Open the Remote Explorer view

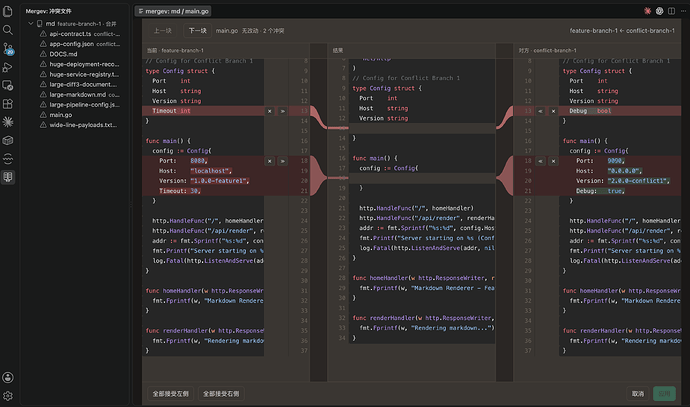click(7, 85)
